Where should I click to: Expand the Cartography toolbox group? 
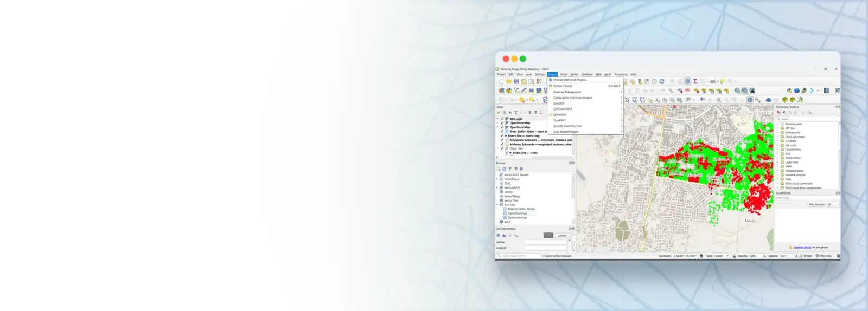[x=777, y=132]
